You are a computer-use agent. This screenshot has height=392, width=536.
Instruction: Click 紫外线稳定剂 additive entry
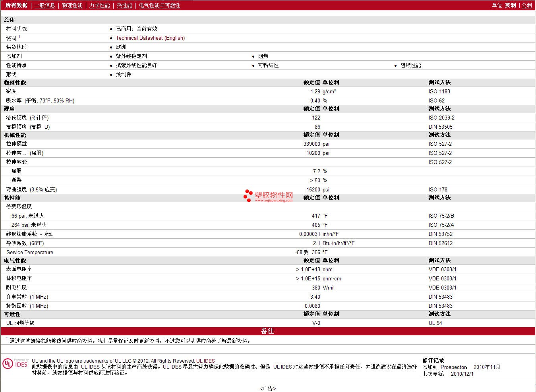tap(131, 56)
